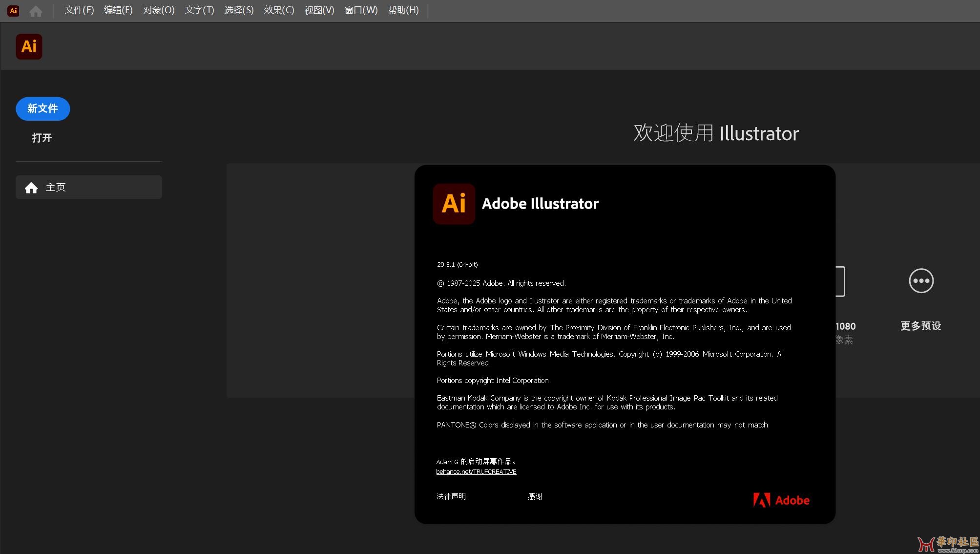Open the 帮助(H) menu
980x554 pixels.
coord(403,10)
